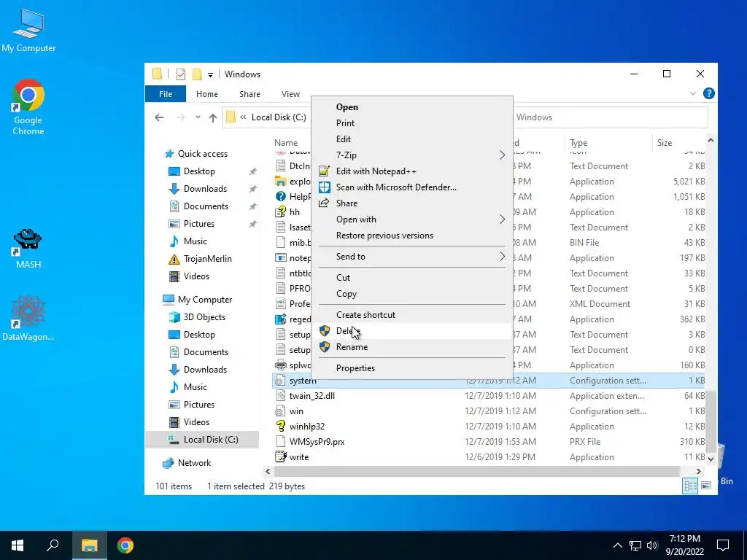This screenshot has height=560, width=747.
Task: Expand the Open with submenu
Action: (x=502, y=219)
